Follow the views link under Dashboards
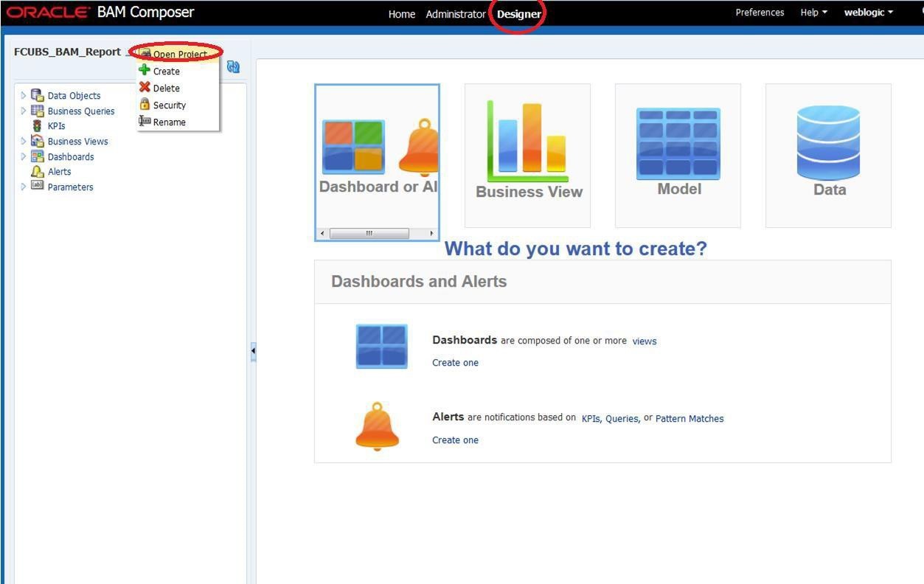 coord(644,341)
